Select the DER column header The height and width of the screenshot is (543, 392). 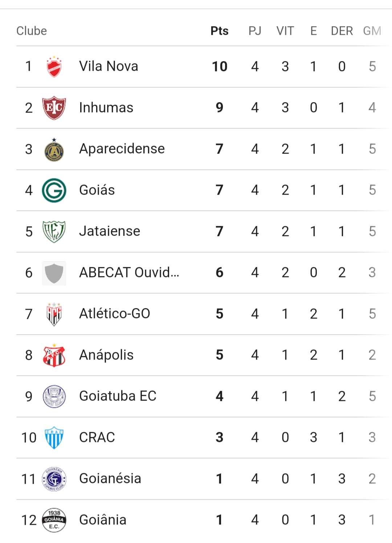coord(342,31)
